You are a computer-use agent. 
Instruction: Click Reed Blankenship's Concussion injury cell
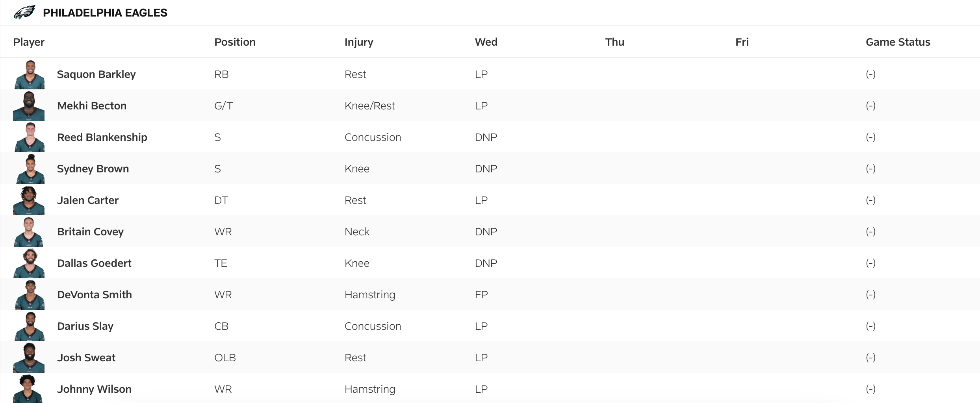click(373, 137)
